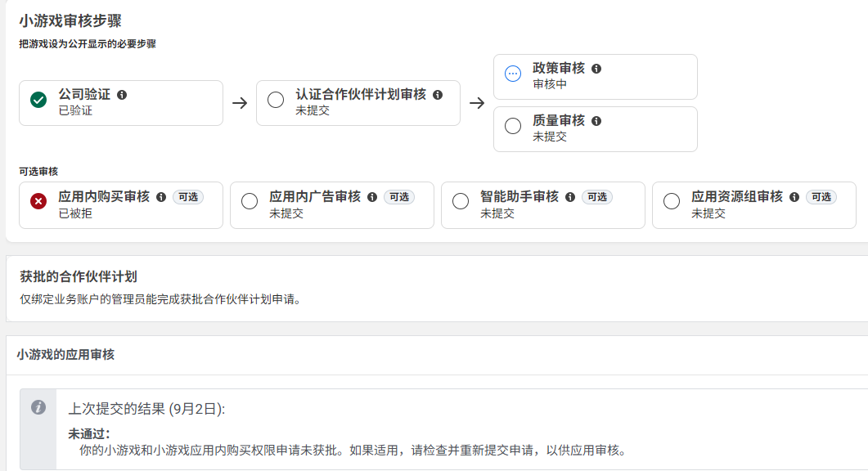Click the in-progress dots icon for 政策审核

[513, 74]
